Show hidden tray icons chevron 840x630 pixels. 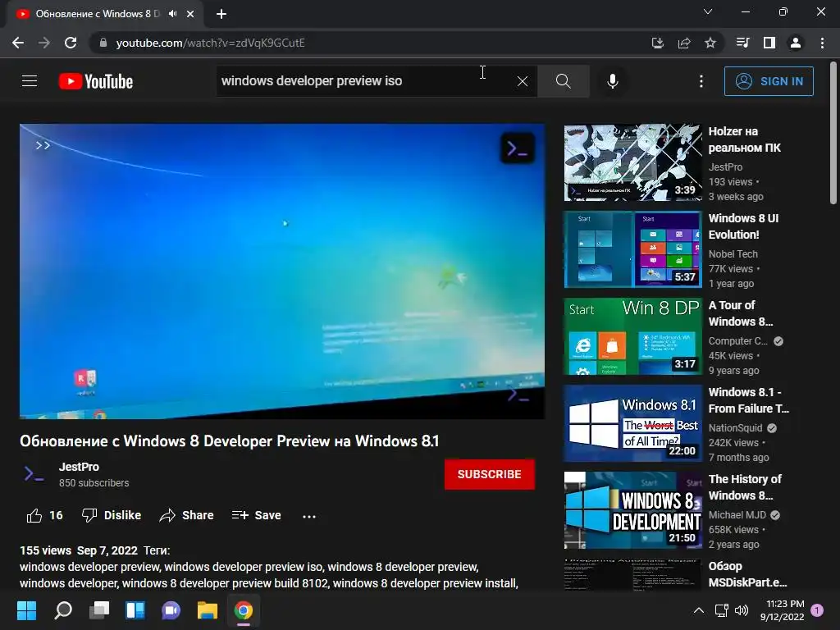click(699, 610)
